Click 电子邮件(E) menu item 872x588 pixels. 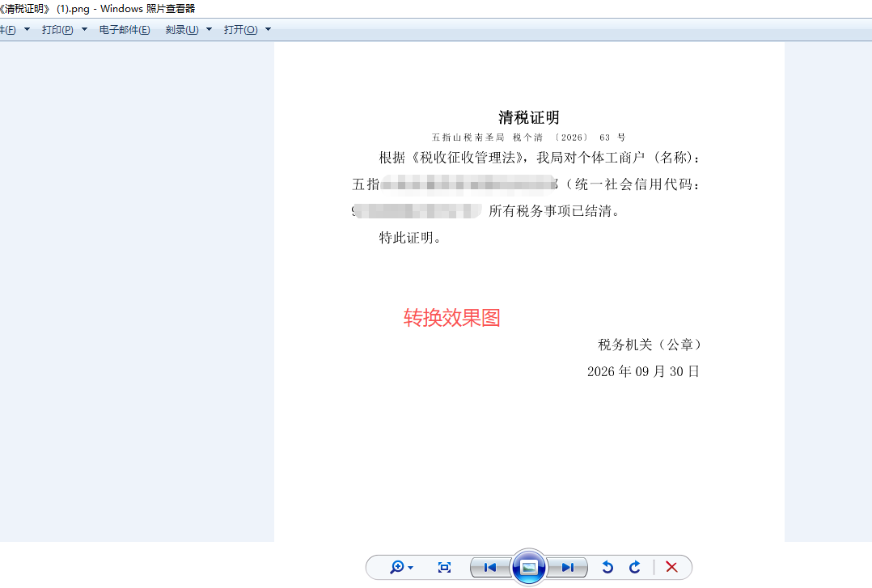coord(125,30)
